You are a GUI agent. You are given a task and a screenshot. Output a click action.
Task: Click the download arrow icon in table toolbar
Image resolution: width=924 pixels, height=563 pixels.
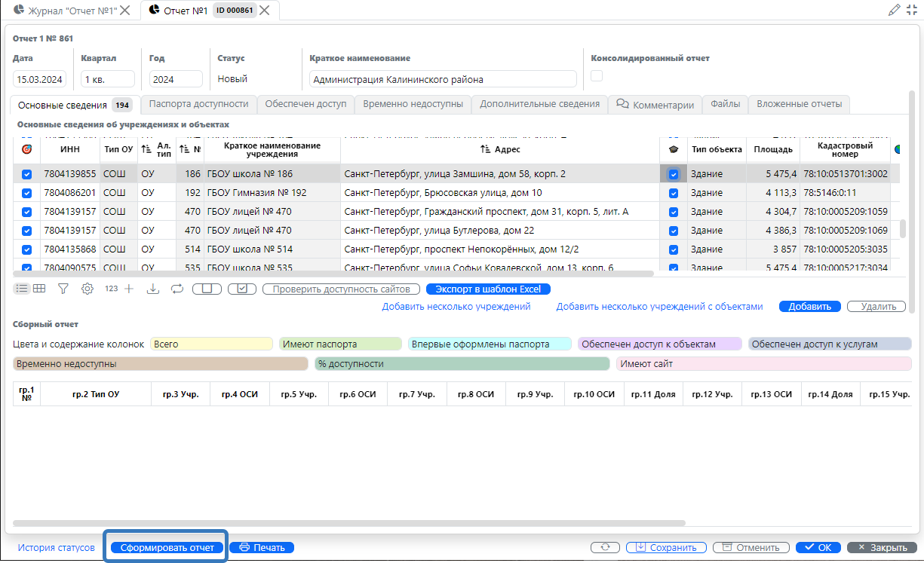click(153, 289)
